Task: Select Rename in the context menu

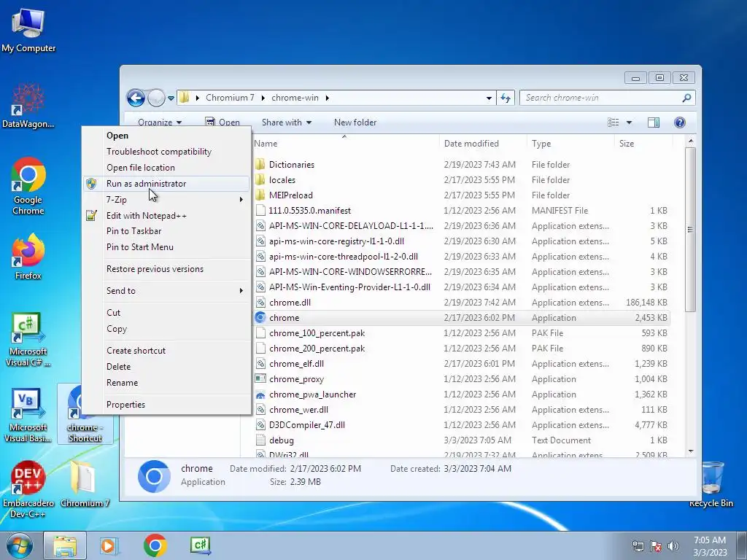Action: 123,383
